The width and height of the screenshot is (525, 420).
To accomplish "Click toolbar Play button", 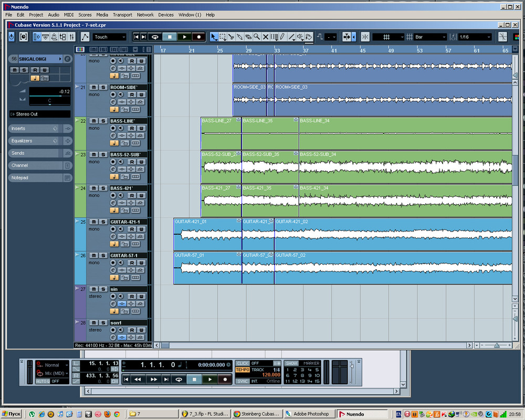I will (184, 37).
